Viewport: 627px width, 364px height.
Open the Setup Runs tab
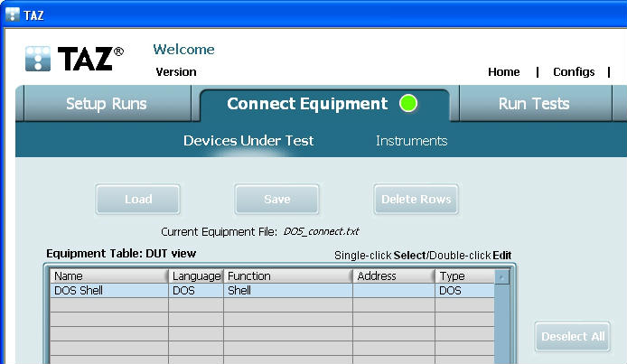[x=107, y=104]
